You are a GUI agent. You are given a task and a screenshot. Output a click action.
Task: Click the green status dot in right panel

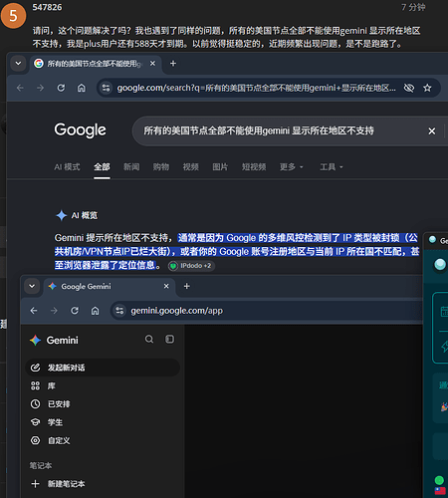pyautogui.click(x=439, y=480)
